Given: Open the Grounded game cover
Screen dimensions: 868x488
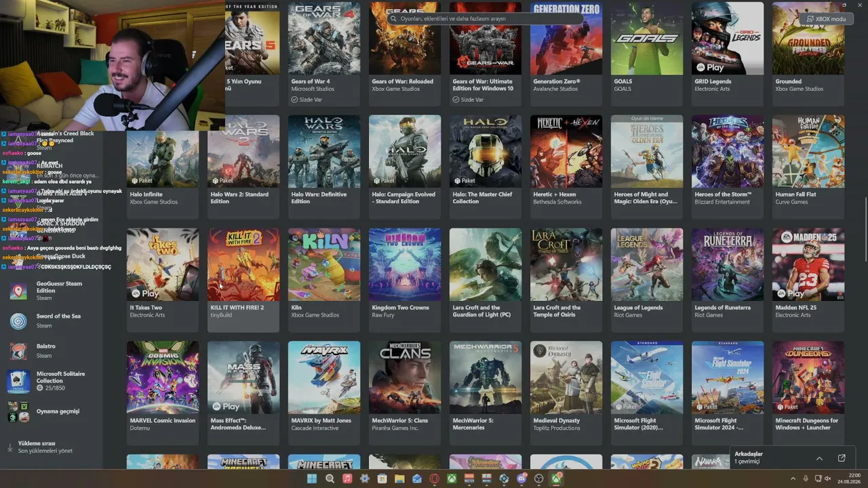Looking at the screenshot, I should coord(808,39).
